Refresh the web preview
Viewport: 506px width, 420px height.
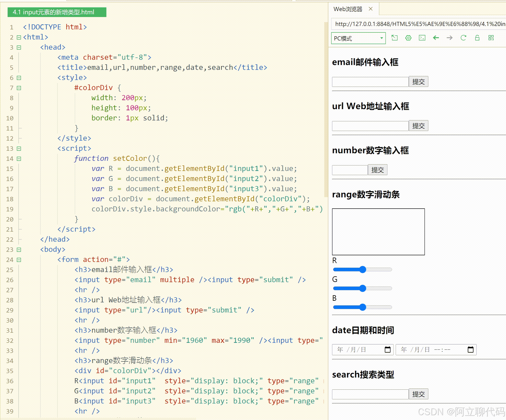pos(463,38)
